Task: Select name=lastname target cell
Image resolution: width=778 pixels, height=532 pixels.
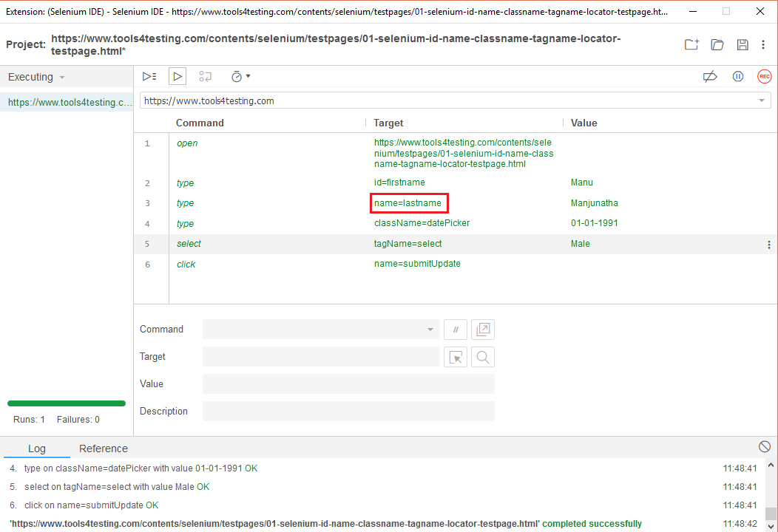Action: (407, 203)
